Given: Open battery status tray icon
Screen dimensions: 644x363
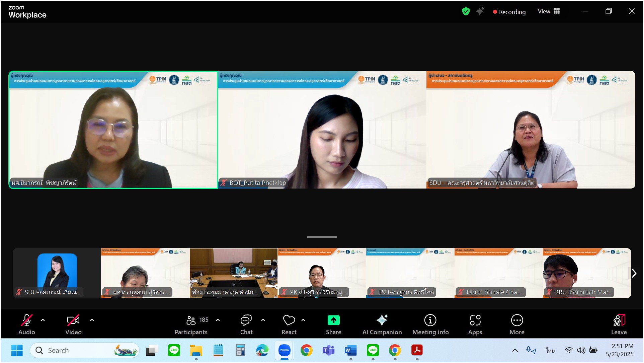Looking at the screenshot, I should 593,350.
